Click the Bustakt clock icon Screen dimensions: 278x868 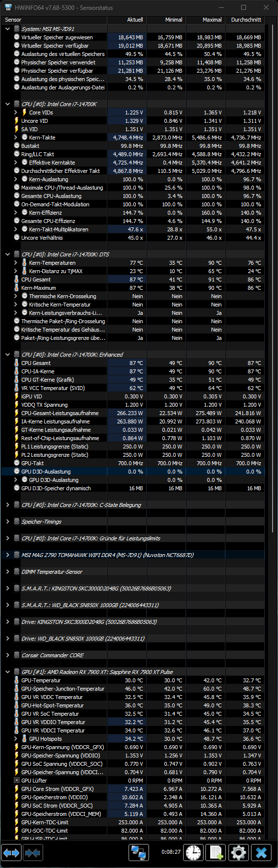tap(17, 146)
